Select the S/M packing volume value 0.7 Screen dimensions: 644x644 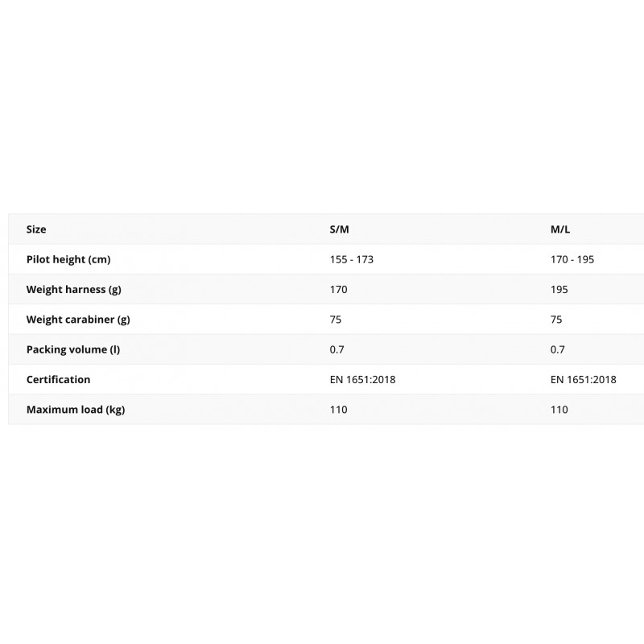point(337,349)
